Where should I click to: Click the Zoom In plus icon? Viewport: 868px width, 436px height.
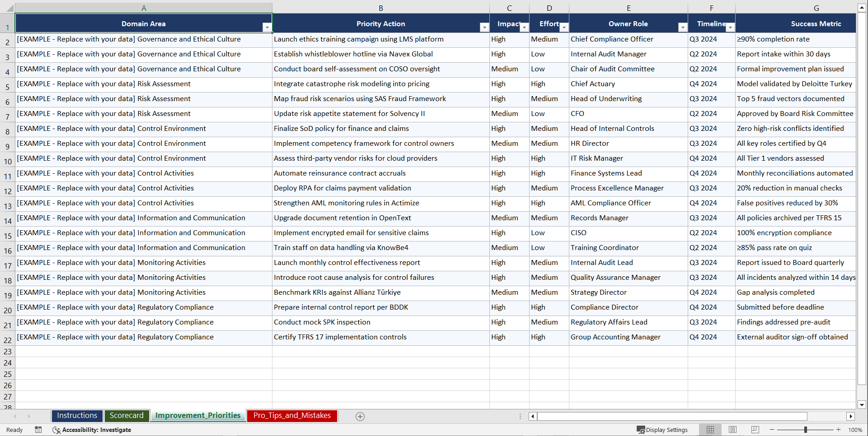click(838, 430)
